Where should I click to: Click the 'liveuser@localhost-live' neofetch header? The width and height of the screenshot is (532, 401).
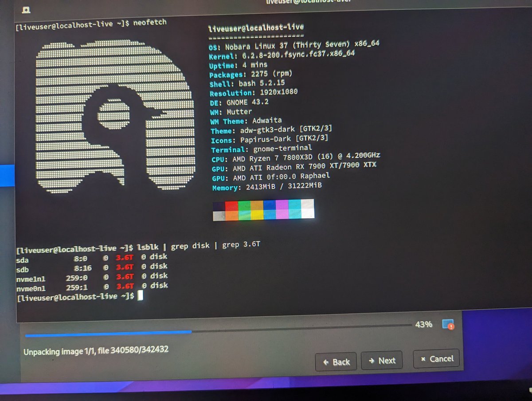click(x=256, y=28)
